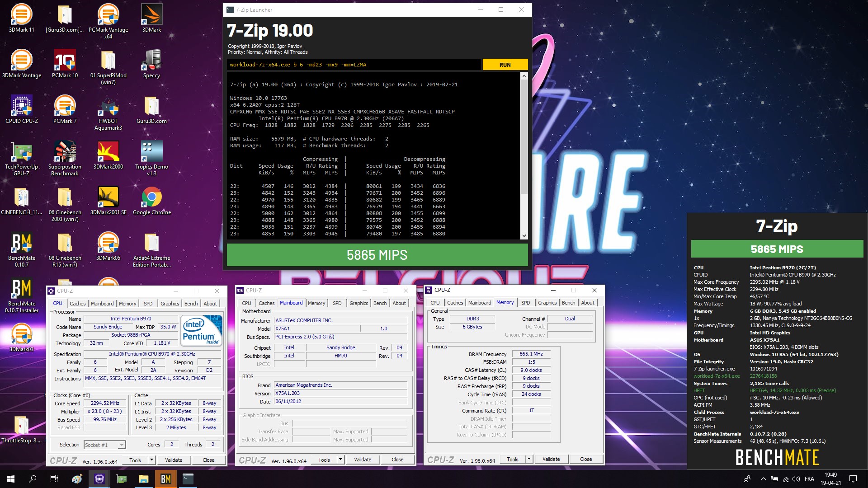Open the notification center icon

(853, 479)
